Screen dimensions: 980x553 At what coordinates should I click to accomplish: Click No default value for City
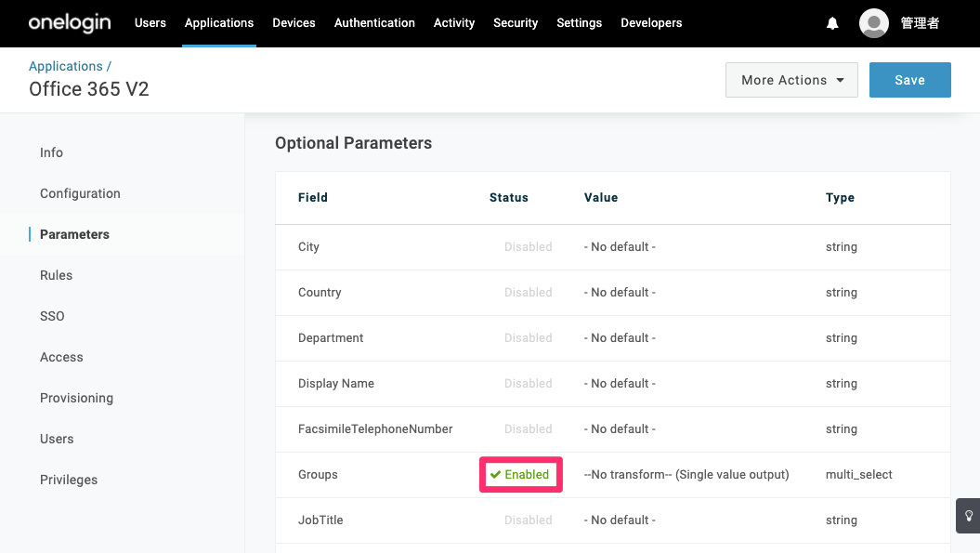[620, 247]
